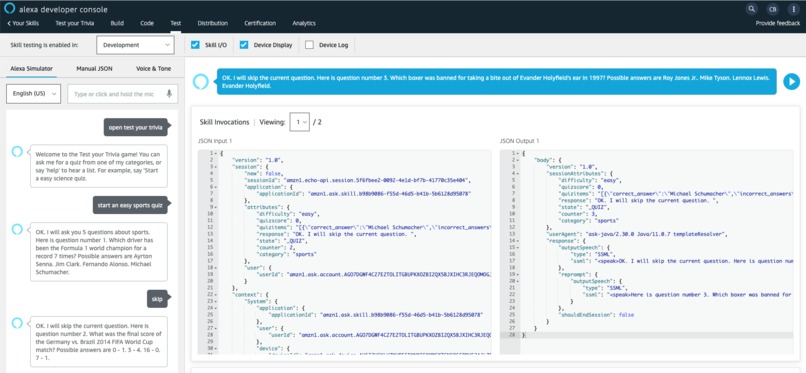Open the Analytics tab
806x373 pixels.
click(304, 23)
